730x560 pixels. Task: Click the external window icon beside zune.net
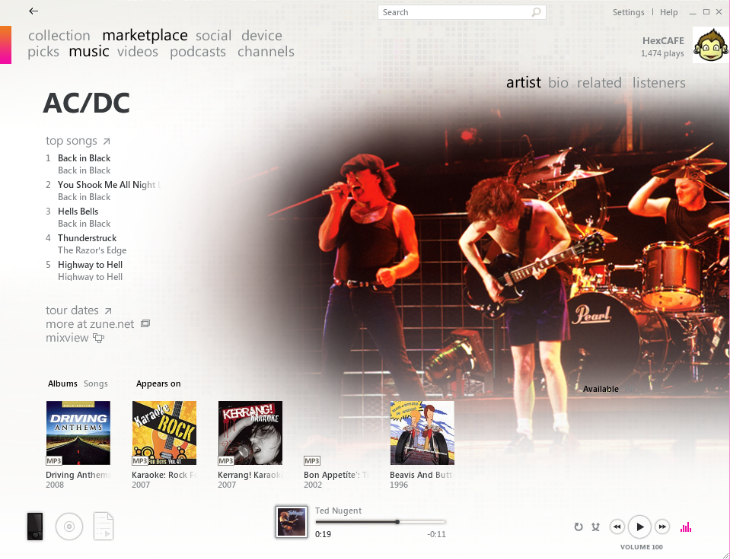(145, 323)
